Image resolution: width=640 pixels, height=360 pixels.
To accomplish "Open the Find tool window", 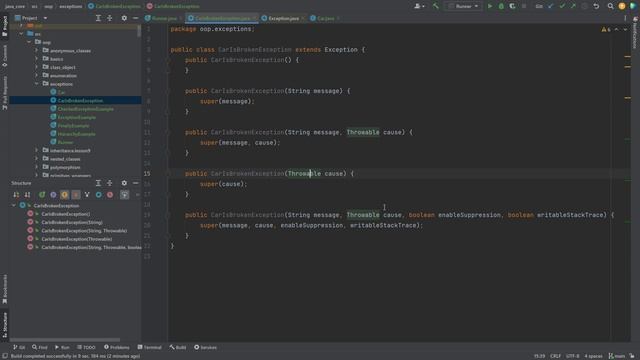I will click(40, 347).
